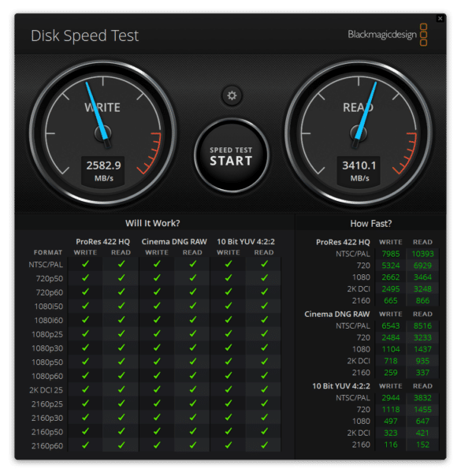
Task: Click the 152 read value
Action: (422, 444)
